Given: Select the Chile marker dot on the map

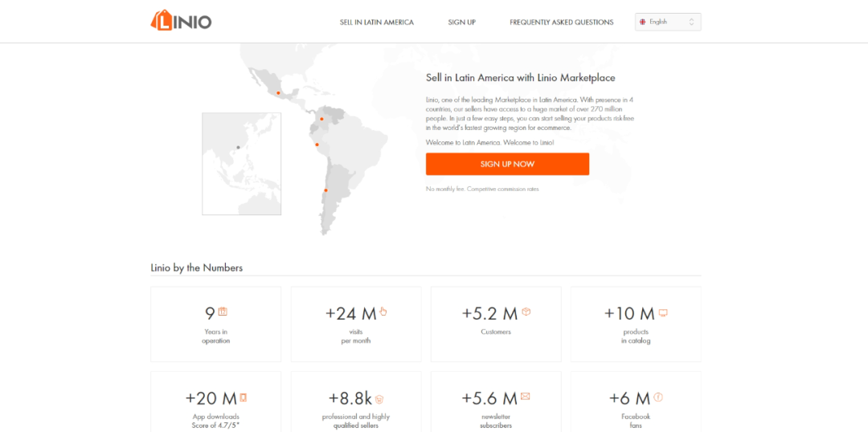Looking at the screenshot, I should [325, 190].
